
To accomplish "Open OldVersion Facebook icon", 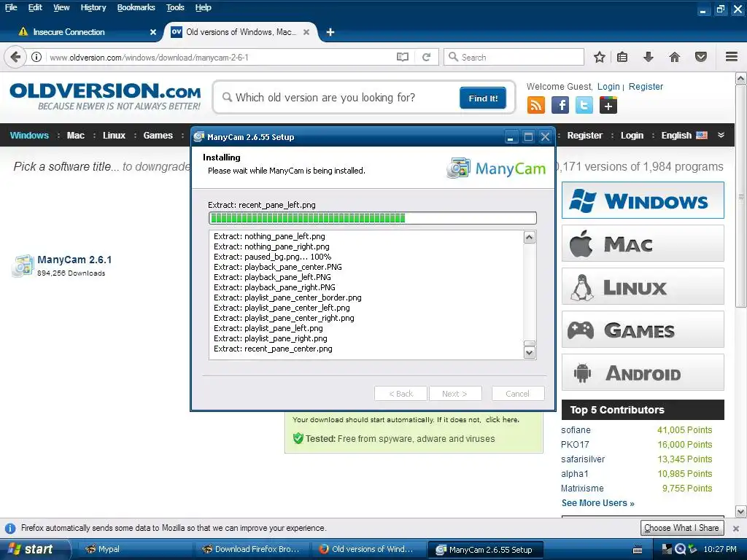I will tap(560, 105).
